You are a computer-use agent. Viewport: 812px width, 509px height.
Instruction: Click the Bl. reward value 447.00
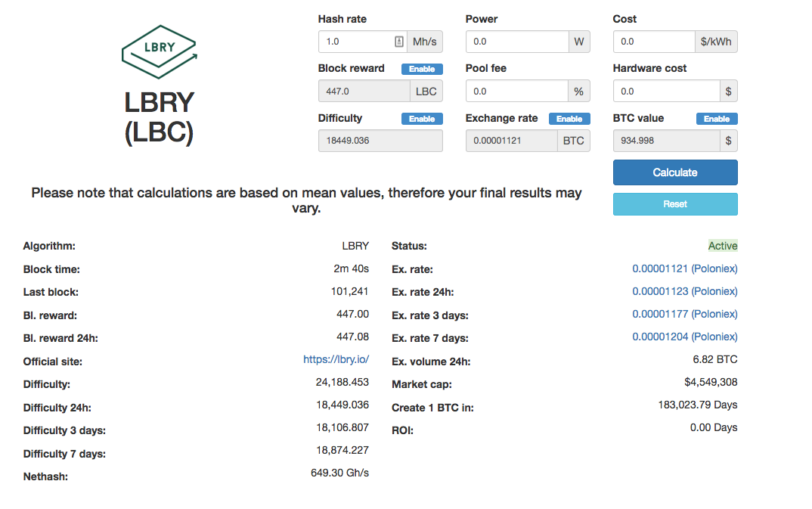point(352,315)
